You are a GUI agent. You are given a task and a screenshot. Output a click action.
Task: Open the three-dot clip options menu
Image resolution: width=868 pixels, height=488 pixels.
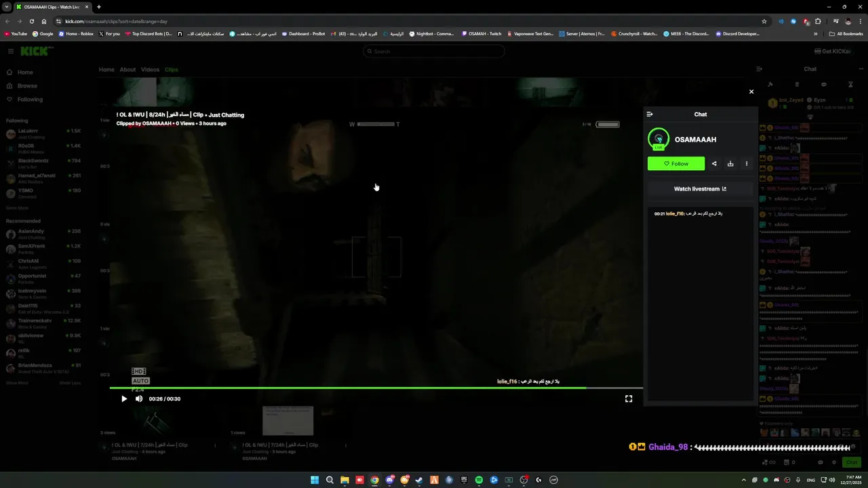(x=747, y=163)
